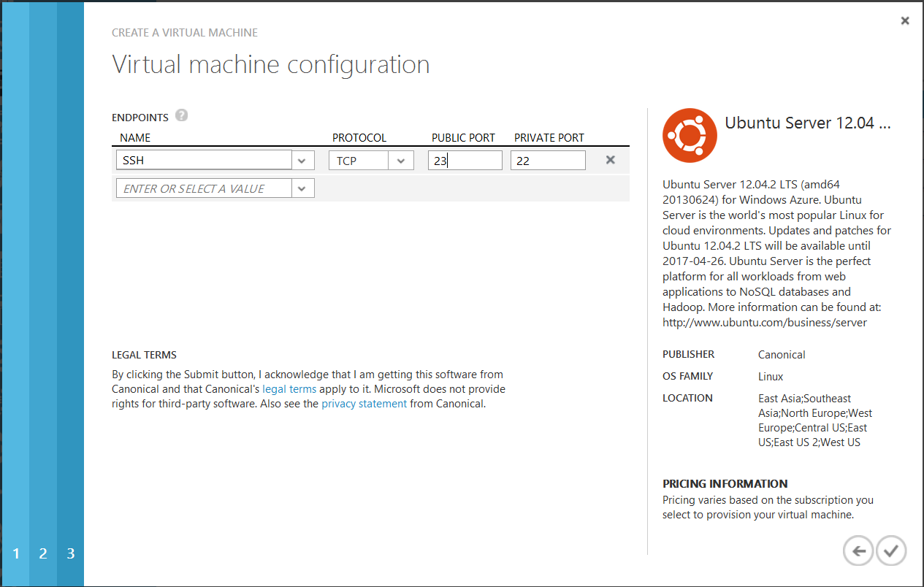The image size is (924, 587).
Task: Click the Public Port field showing 23
Action: 465,161
